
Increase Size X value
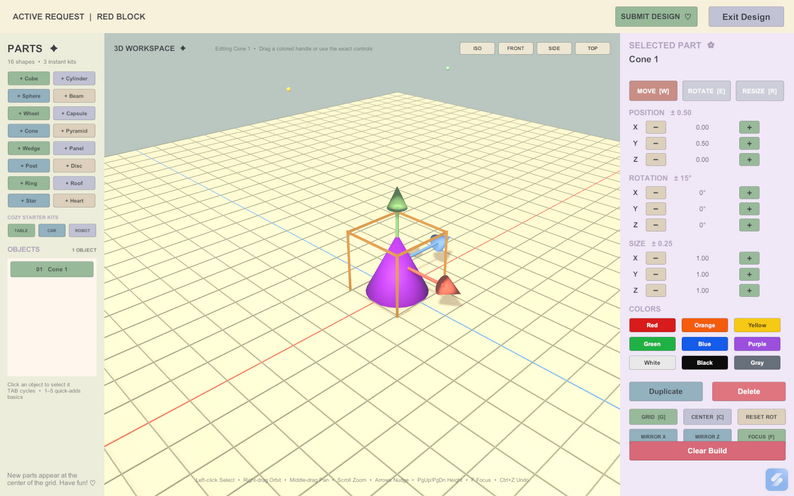(749, 258)
